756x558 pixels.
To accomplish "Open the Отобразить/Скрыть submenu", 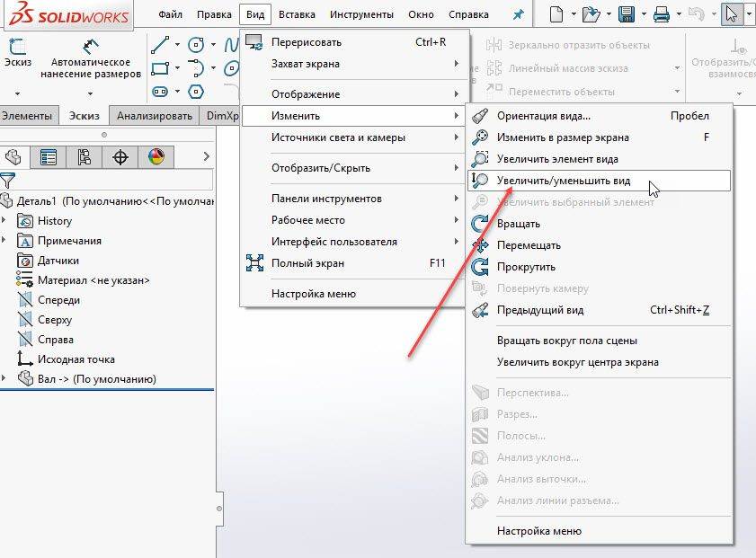I will pyautogui.click(x=354, y=168).
